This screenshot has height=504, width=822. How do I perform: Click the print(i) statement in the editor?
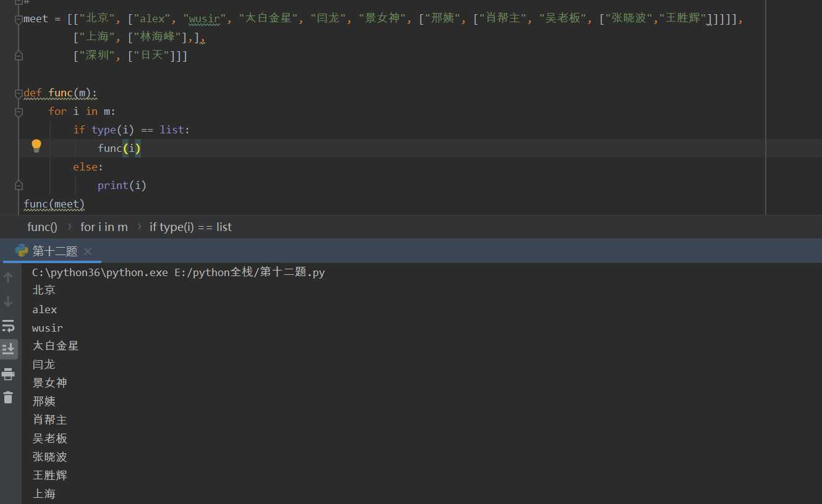click(x=122, y=185)
